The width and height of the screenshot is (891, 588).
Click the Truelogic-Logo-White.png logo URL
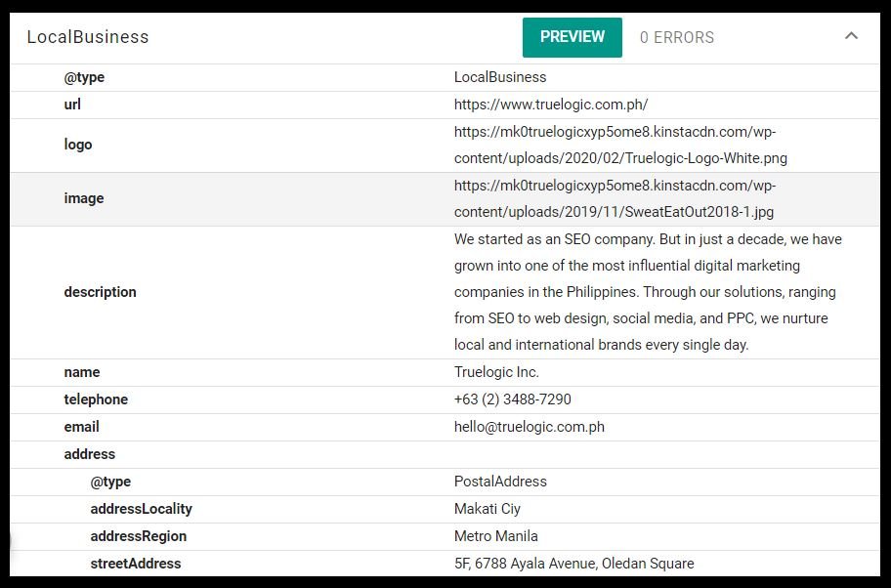coord(620,145)
